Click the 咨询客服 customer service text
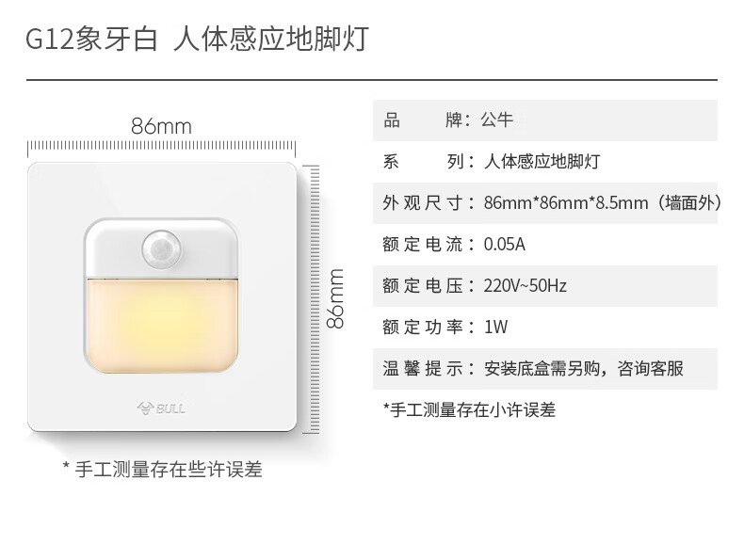 pos(650,368)
